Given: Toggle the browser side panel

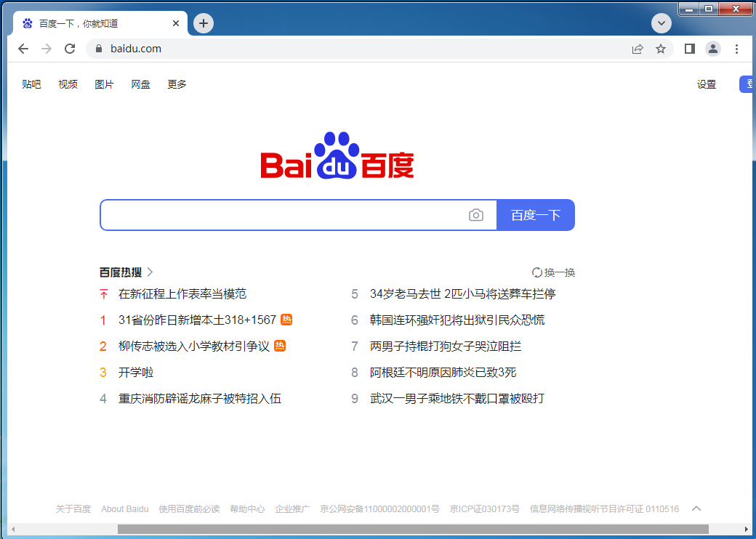Looking at the screenshot, I should (x=689, y=49).
